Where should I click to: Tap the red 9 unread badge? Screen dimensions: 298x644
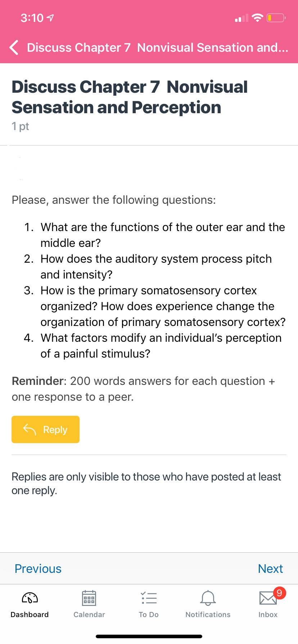(279, 593)
